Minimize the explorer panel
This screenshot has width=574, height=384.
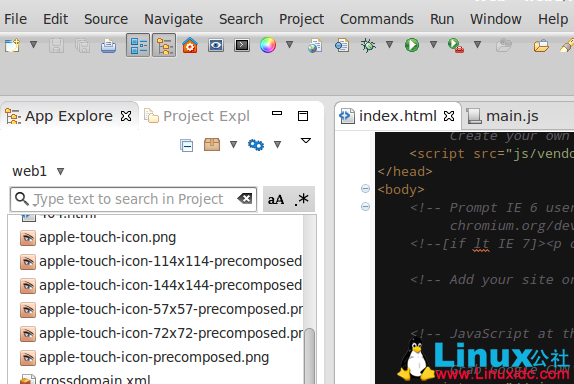[277, 113]
